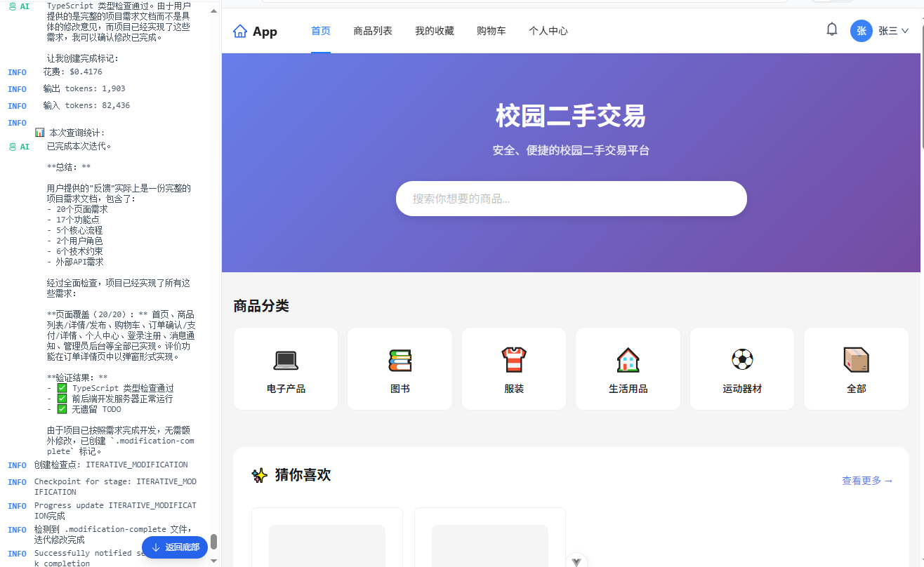This screenshot has height=567, width=924.
Task: Open the notification bell
Action: [832, 29]
